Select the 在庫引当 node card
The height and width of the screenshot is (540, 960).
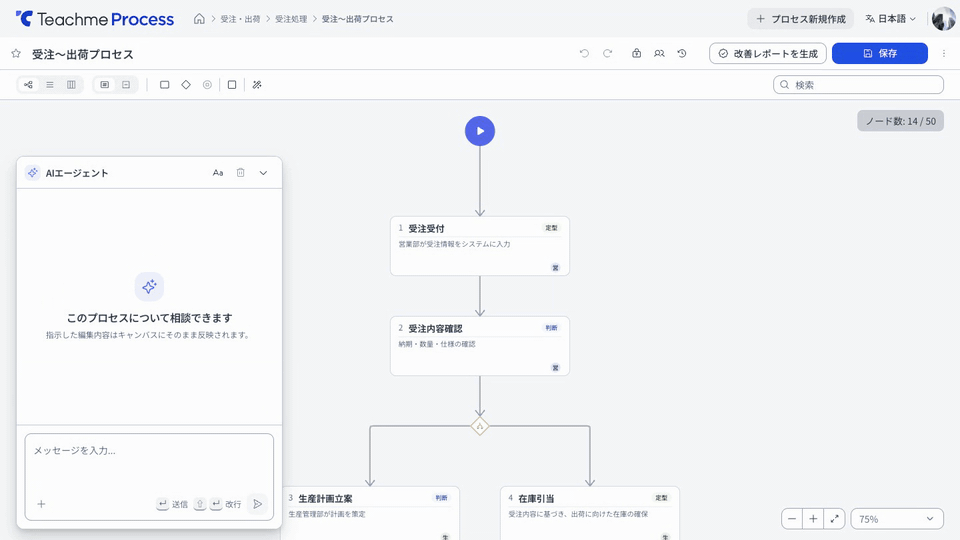point(590,513)
